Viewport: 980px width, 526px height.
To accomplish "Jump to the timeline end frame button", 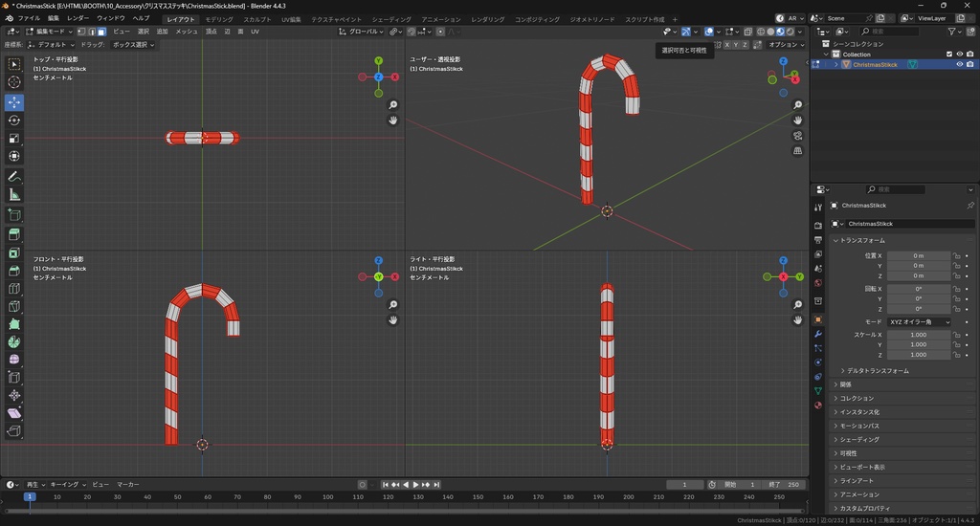I will pos(436,485).
